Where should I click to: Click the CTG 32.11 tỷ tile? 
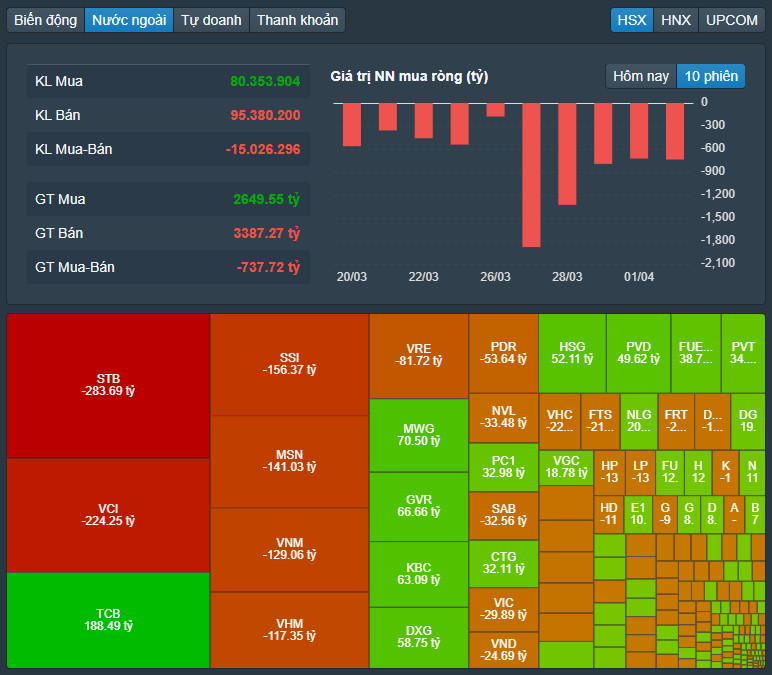pos(504,564)
